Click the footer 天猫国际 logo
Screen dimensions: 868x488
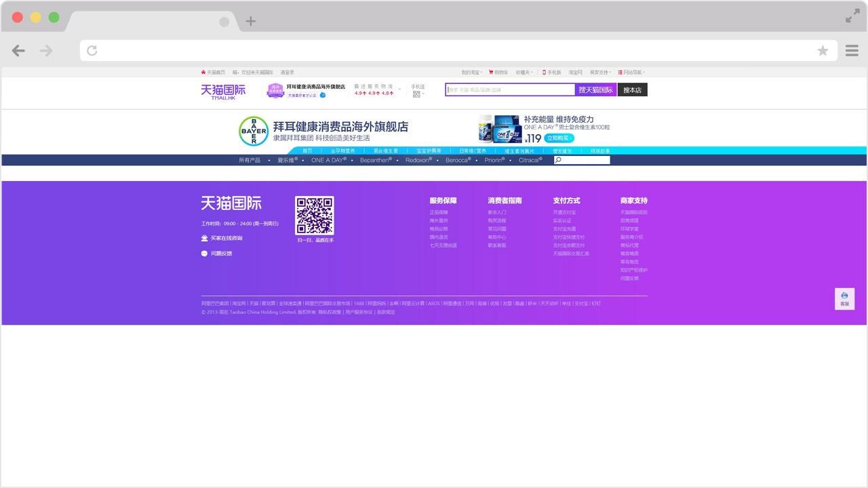coord(231,203)
